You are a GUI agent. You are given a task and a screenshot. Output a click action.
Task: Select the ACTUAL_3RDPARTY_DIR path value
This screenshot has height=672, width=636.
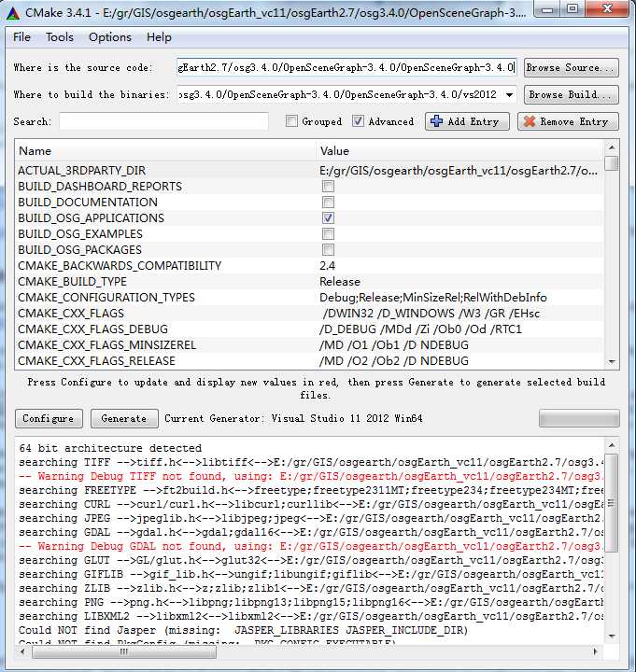pos(458,171)
